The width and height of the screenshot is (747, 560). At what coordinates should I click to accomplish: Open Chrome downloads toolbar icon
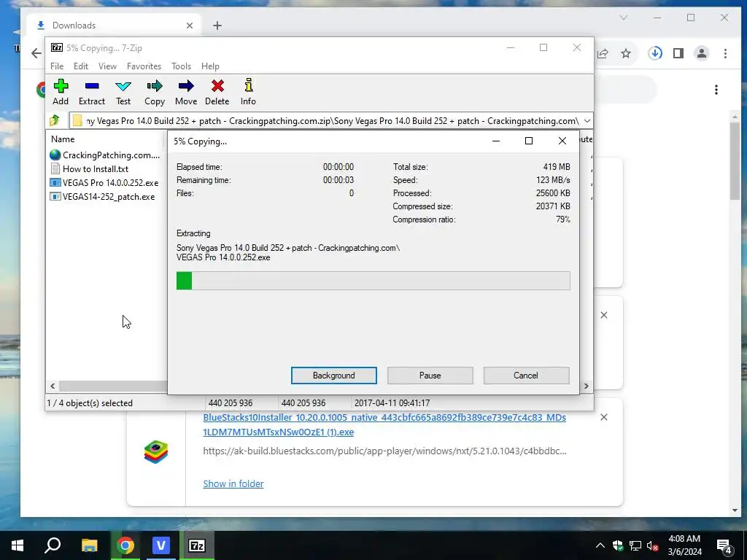tap(655, 53)
